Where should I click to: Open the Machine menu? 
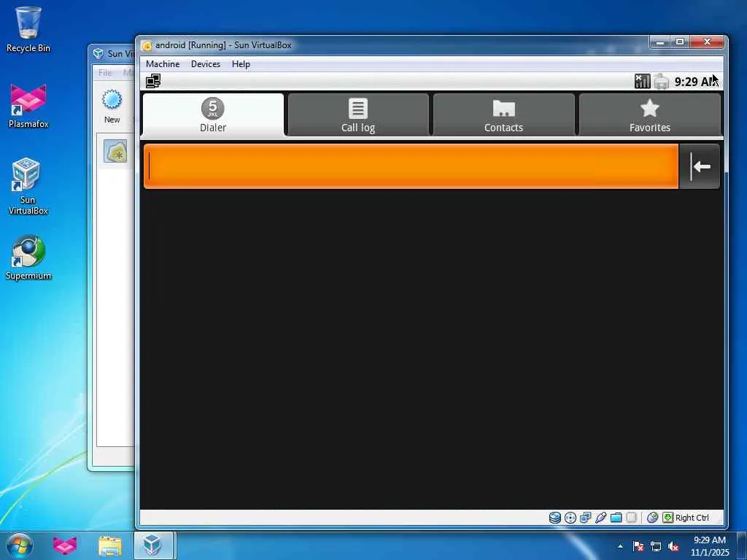[x=163, y=64]
